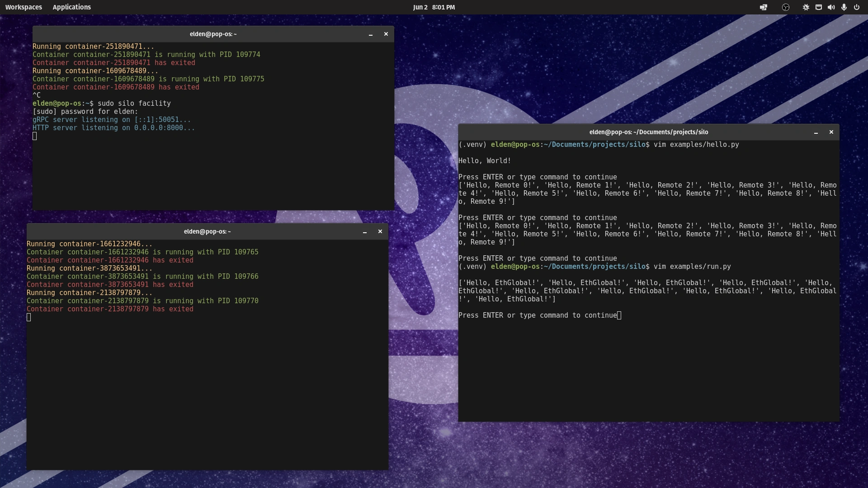
Task: Open the OBS Studio tray icon
Action: click(x=786, y=7)
